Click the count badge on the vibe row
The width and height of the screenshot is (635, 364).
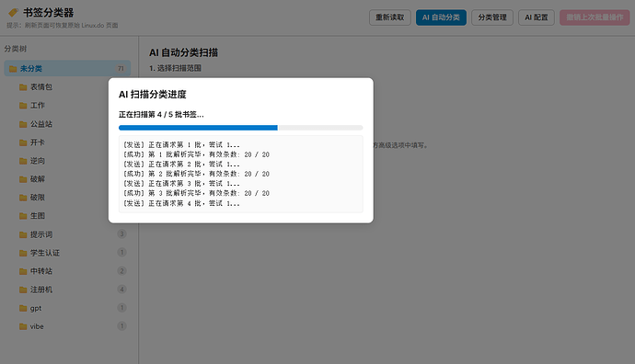tap(121, 326)
